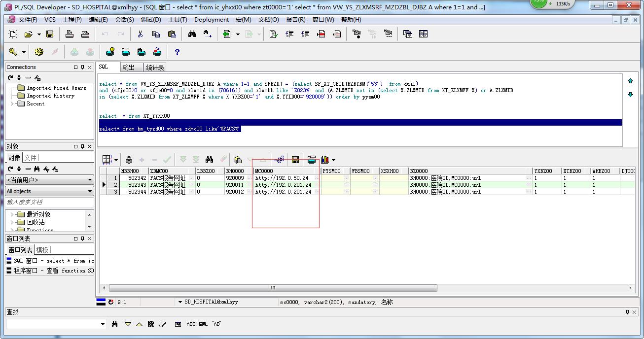644x339 pixels.
Task: Select the SQL 窗口 entry in window list
Action: [x=49, y=261]
